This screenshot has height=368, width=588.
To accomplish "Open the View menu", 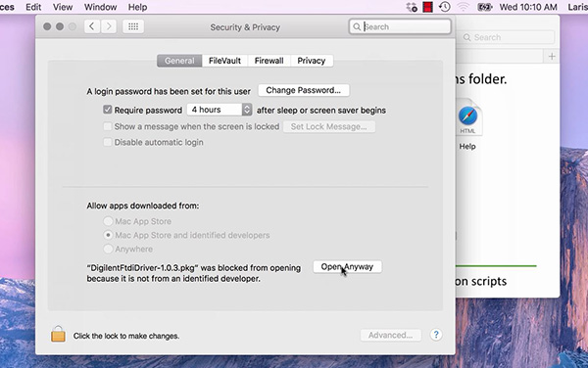I will (x=63, y=7).
